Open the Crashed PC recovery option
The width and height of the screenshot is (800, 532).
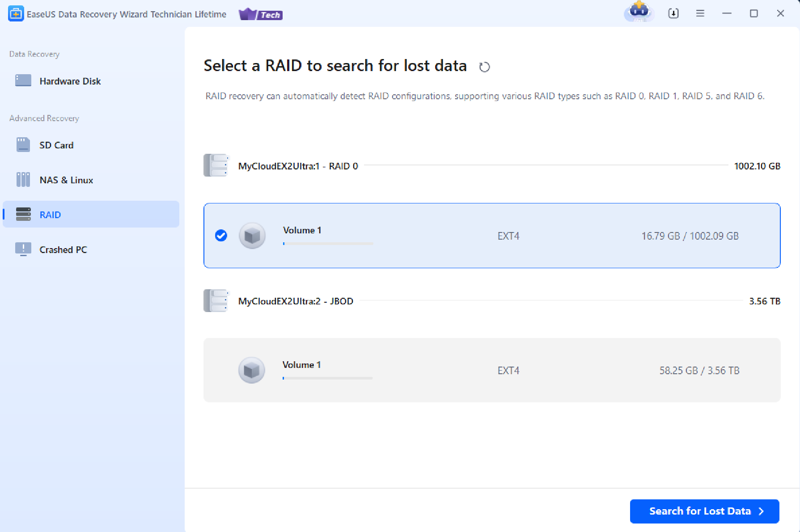point(63,249)
